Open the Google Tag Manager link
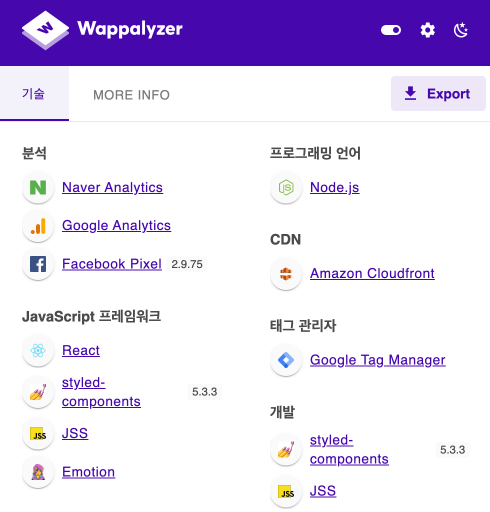This screenshot has width=490, height=512. (x=378, y=360)
